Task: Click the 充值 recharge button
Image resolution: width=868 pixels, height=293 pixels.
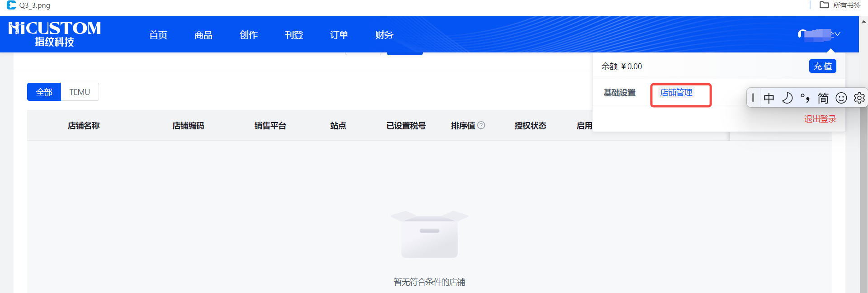Action: [823, 66]
